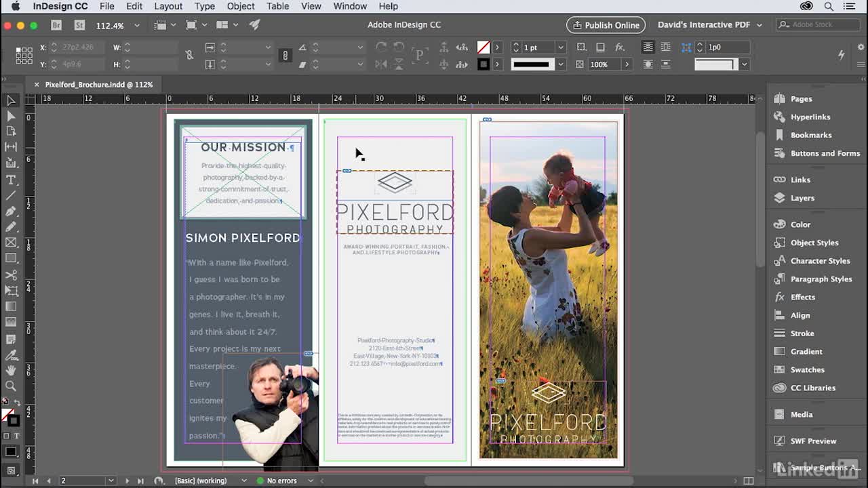The width and height of the screenshot is (868, 488).
Task: Click the fill color swatch in control bar
Action: pyautogui.click(x=484, y=47)
